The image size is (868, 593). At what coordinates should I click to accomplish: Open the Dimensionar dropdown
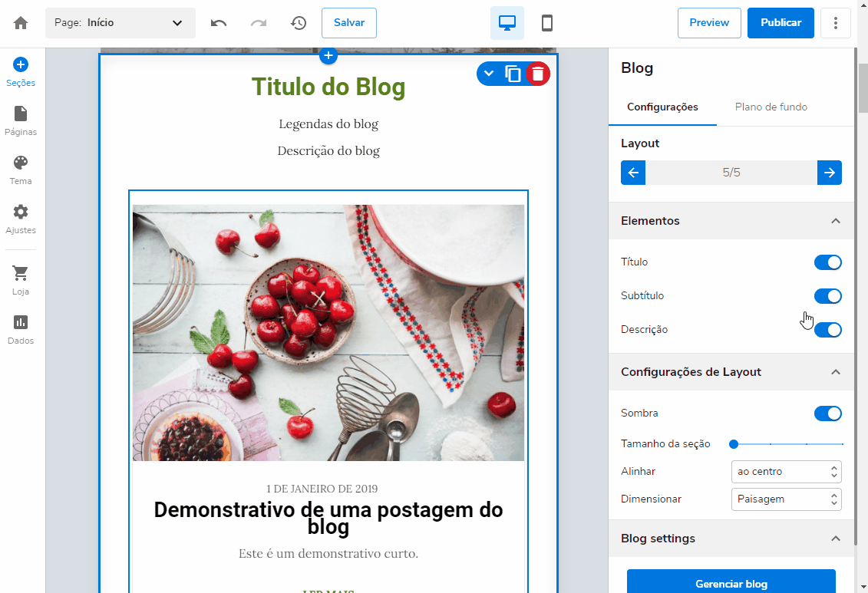pyautogui.click(x=786, y=499)
